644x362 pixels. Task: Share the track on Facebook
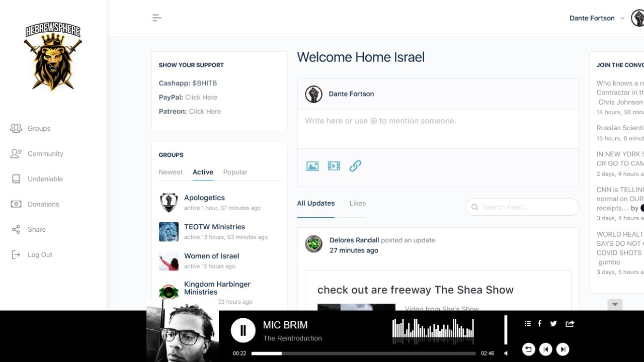[x=540, y=324]
